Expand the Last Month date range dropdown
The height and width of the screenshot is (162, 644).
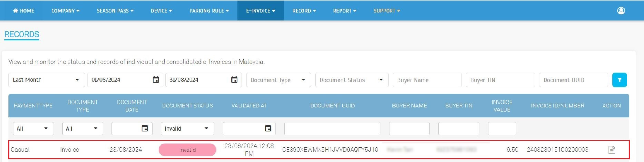coord(46,80)
